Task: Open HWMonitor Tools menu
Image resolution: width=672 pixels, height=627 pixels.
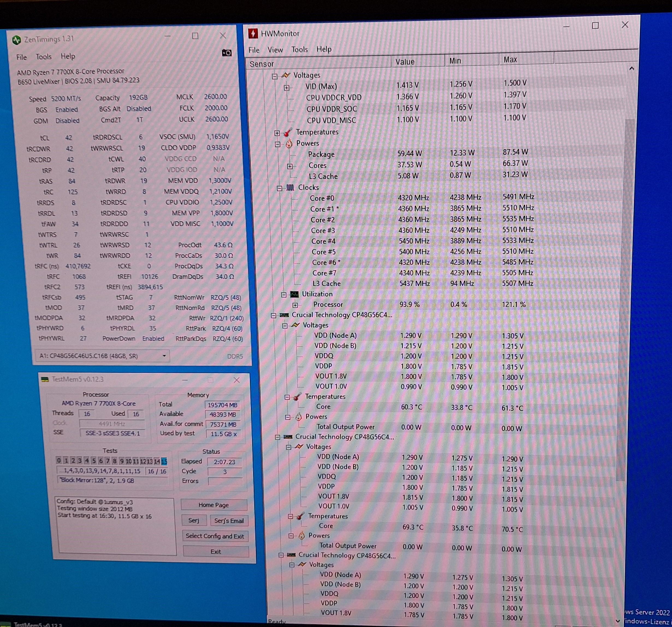Action: 300,50
